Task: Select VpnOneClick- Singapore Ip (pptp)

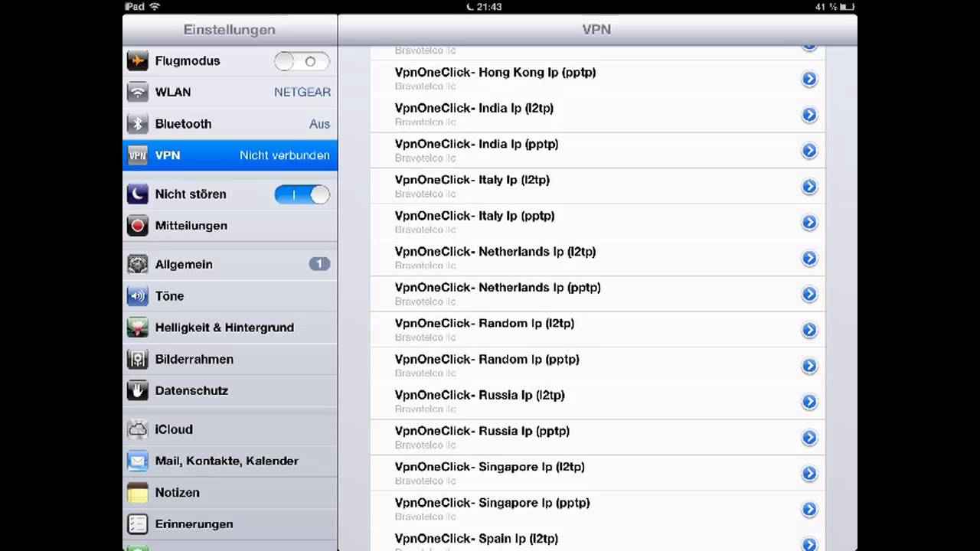Action: (597, 510)
